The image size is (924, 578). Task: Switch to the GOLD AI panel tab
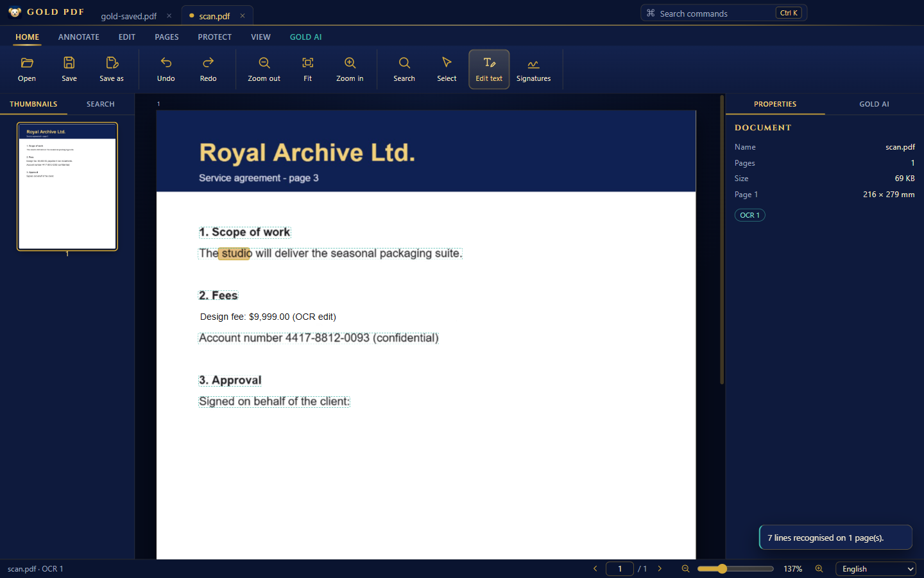pyautogui.click(x=874, y=104)
